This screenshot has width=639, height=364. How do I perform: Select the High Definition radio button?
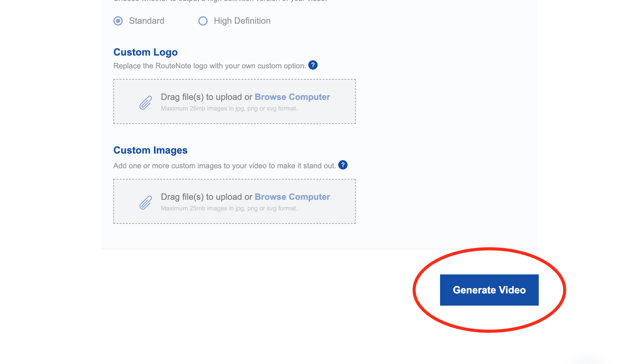203,21
